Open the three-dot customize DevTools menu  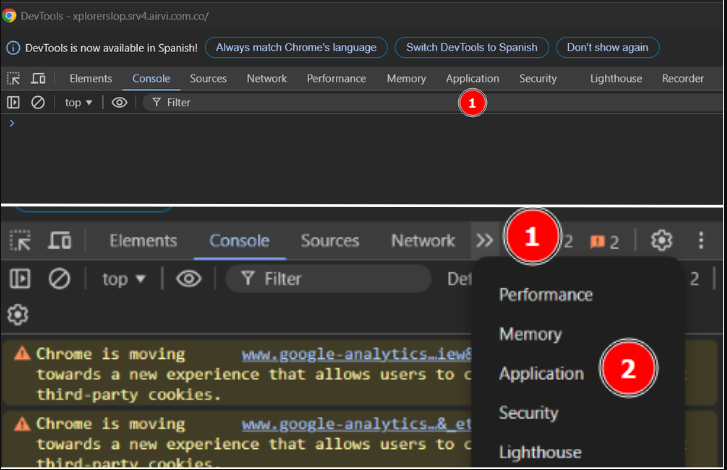(701, 240)
